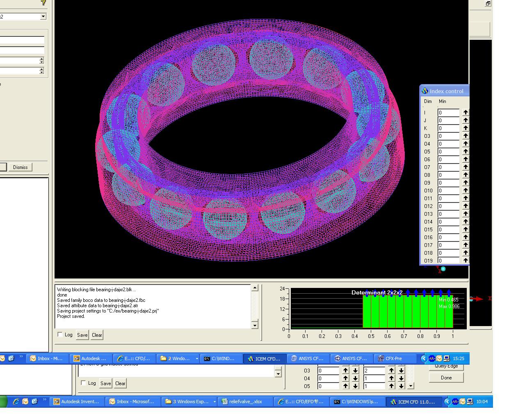
Task: Click the Done button
Action: pyautogui.click(x=446, y=378)
